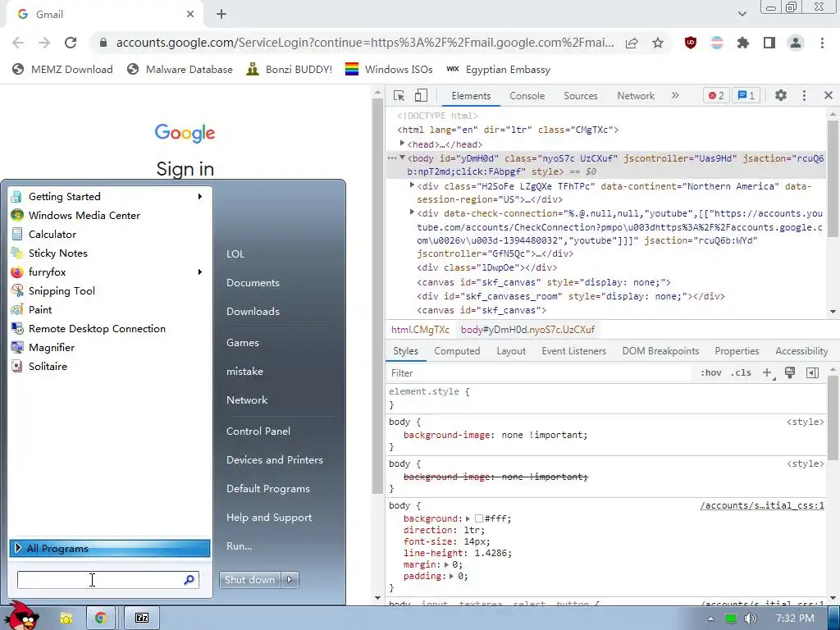
Task: Open the tab search chevron
Action: pos(742,15)
